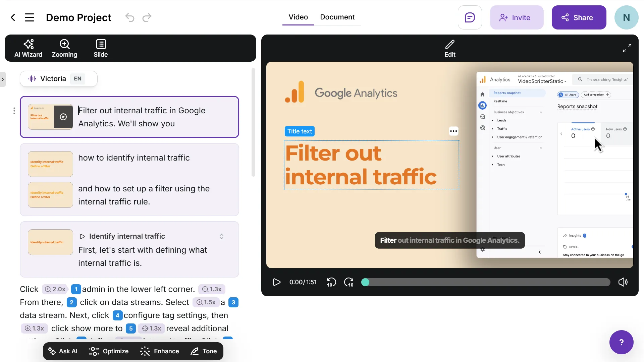The image size is (644, 362).
Task: Select step marker 4 in the script
Action: 117,315
